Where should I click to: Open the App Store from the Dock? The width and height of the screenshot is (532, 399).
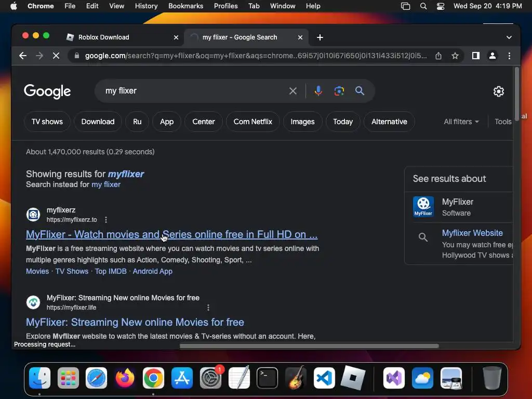[182, 378]
